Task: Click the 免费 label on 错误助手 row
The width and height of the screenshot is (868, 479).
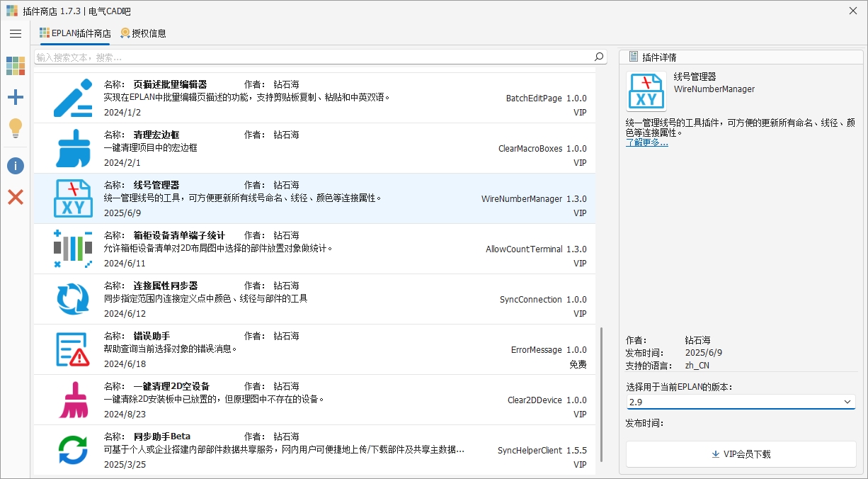Action: [x=578, y=364]
